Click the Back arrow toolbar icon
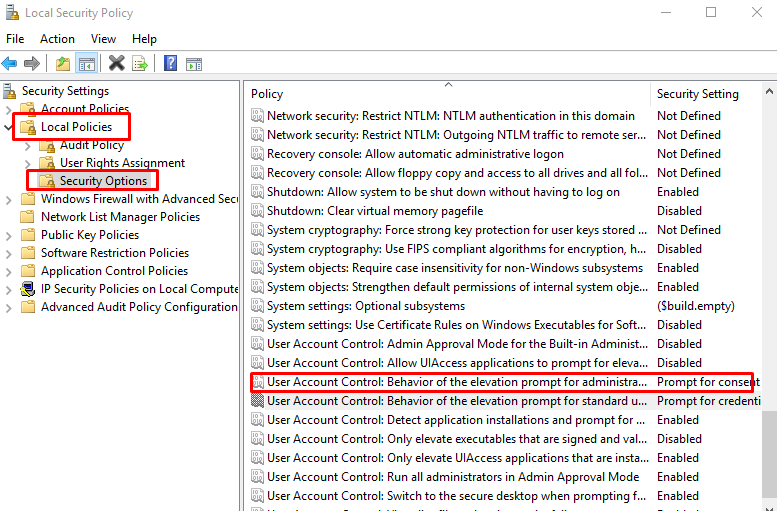 [x=9, y=63]
